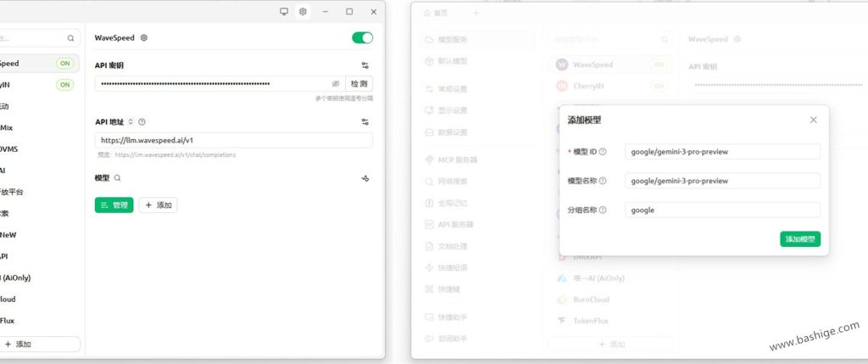This screenshot has width=868, height=364.
Task: Click help icon beside 分组名称 label
Action: tap(603, 210)
